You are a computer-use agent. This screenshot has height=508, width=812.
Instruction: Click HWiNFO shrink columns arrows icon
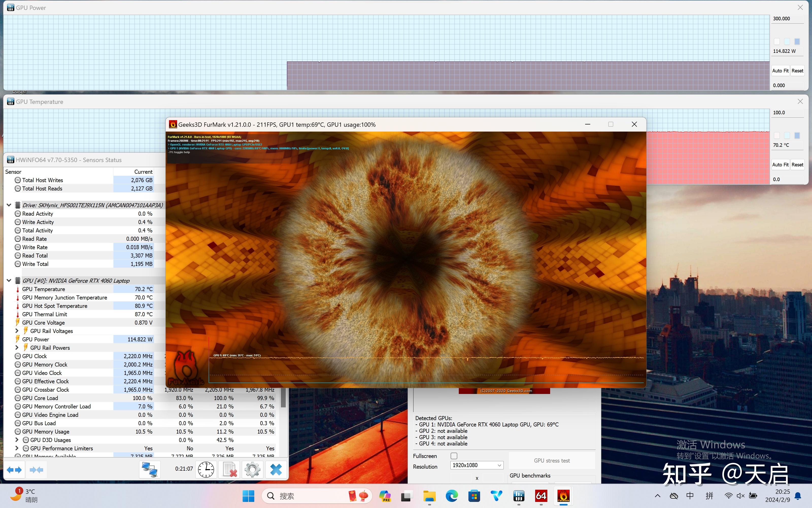point(36,470)
